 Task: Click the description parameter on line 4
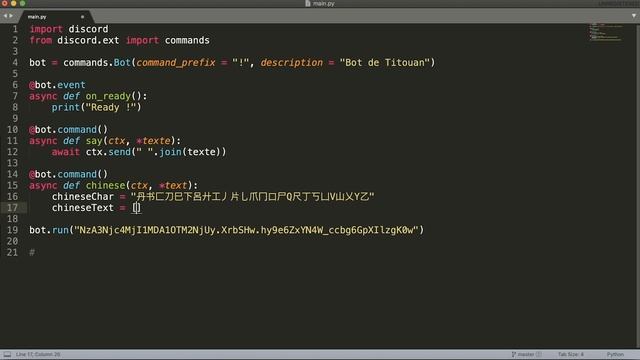click(x=291, y=63)
